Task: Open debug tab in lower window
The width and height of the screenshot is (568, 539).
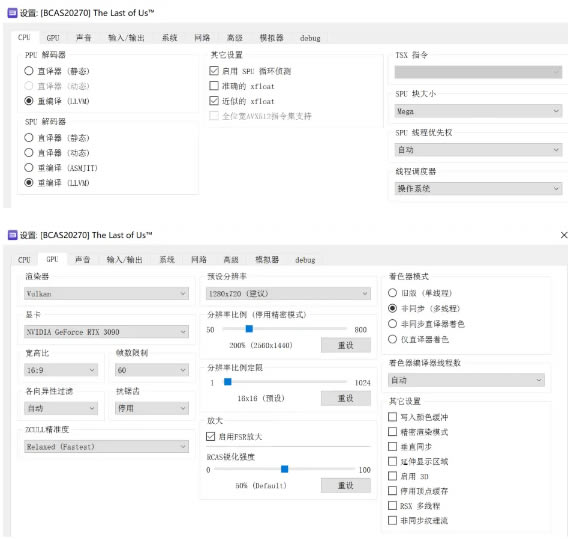Action: coord(305,260)
